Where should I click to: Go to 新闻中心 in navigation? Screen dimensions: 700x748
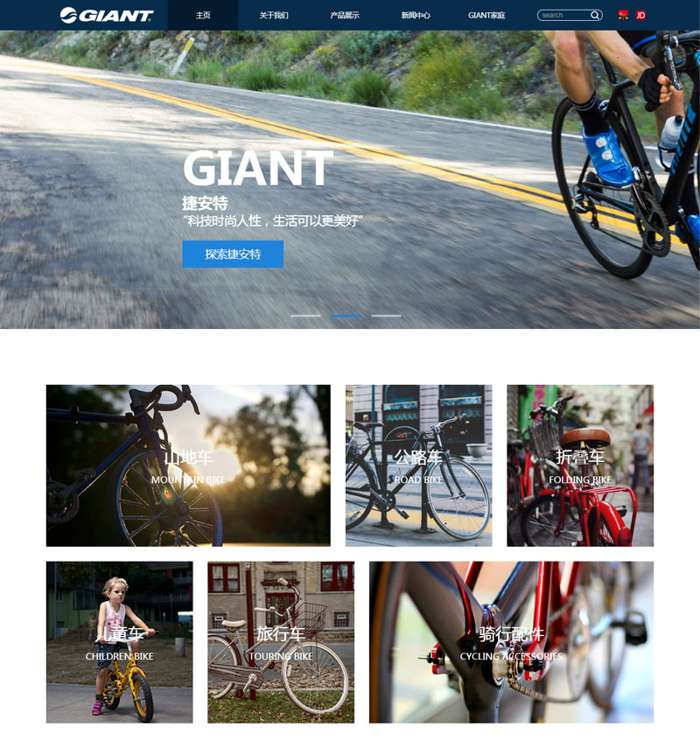tap(415, 15)
